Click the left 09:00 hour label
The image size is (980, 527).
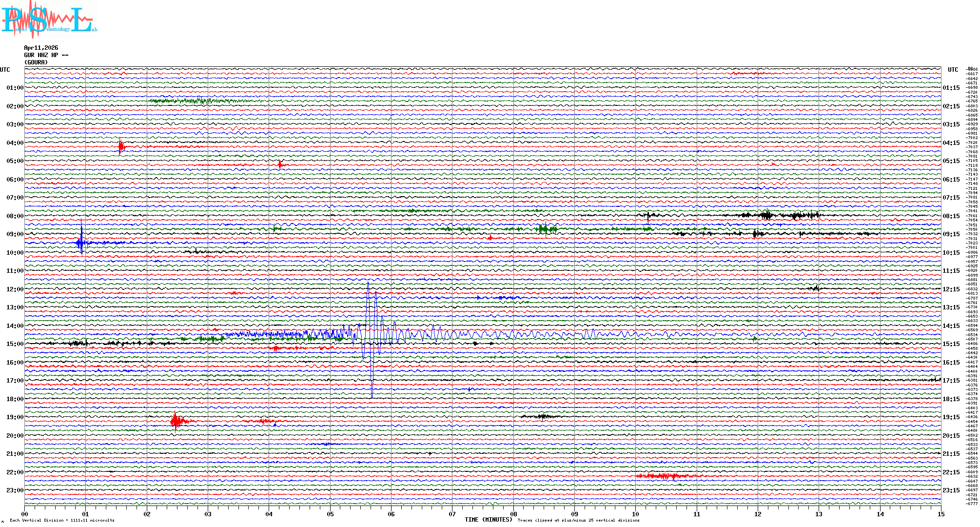15,234
